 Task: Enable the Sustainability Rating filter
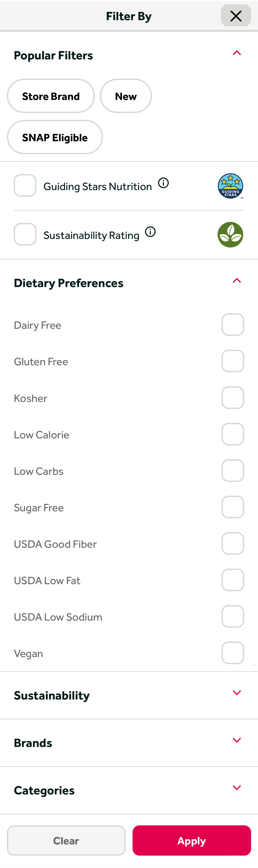click(x=25, y=234)
